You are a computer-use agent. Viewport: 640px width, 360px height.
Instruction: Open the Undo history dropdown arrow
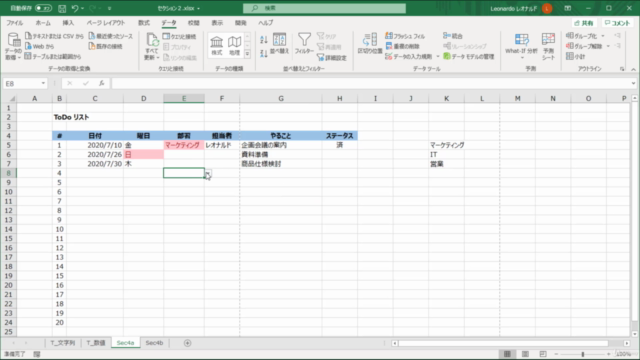tap(82, 8)
